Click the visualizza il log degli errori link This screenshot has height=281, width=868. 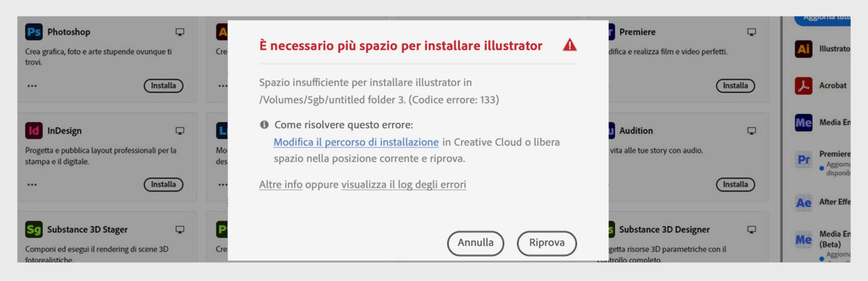tap(404, 184)
